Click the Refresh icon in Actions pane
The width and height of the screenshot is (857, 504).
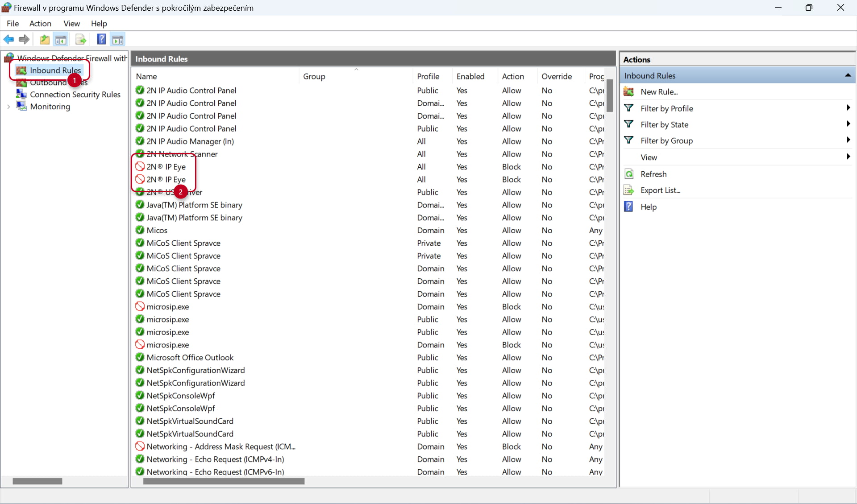(628, 174)
